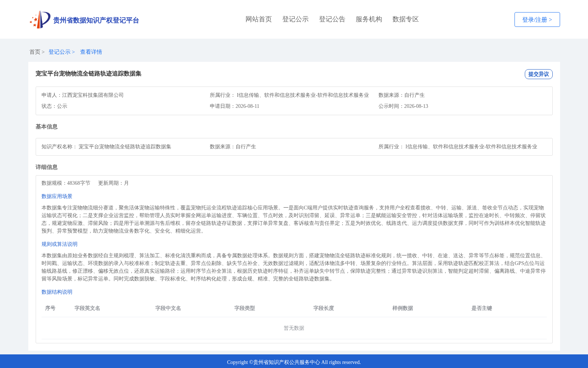Click the 提交异议 button
This screenshot has height=368, width=588.
click(539, 74)
